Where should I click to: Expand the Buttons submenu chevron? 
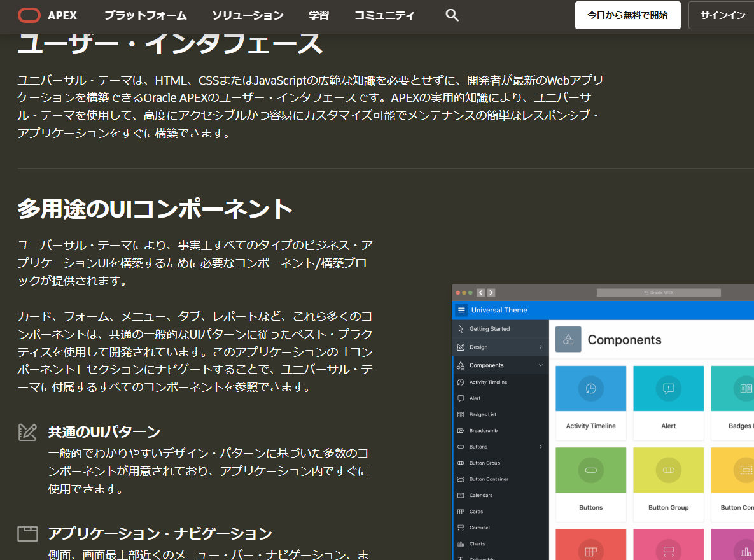pyautogui.click(x=540, y=447)
